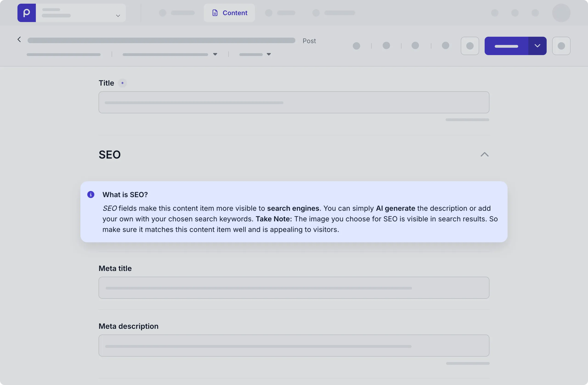Open the arrow dropdown on the purple button

(537, 46)
